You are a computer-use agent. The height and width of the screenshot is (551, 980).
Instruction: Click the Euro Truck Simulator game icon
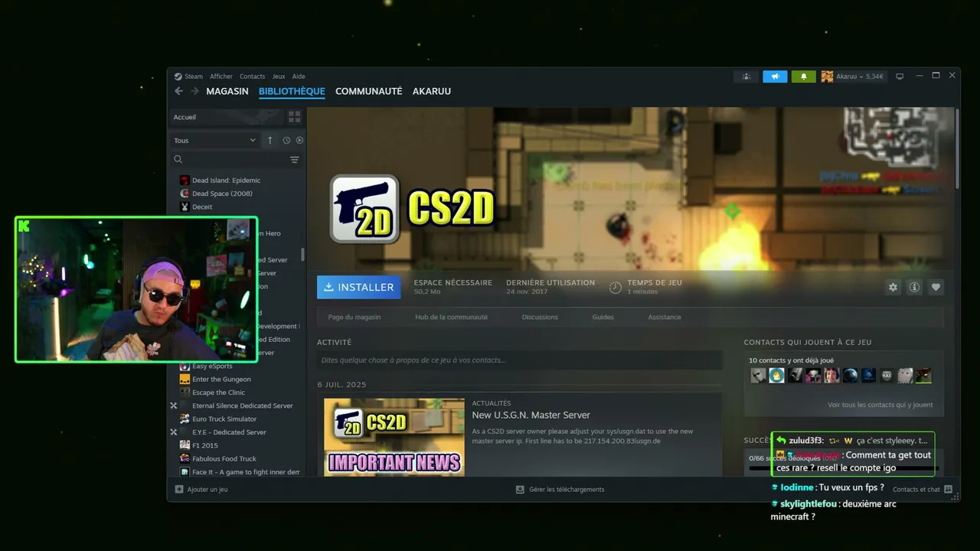185,419
